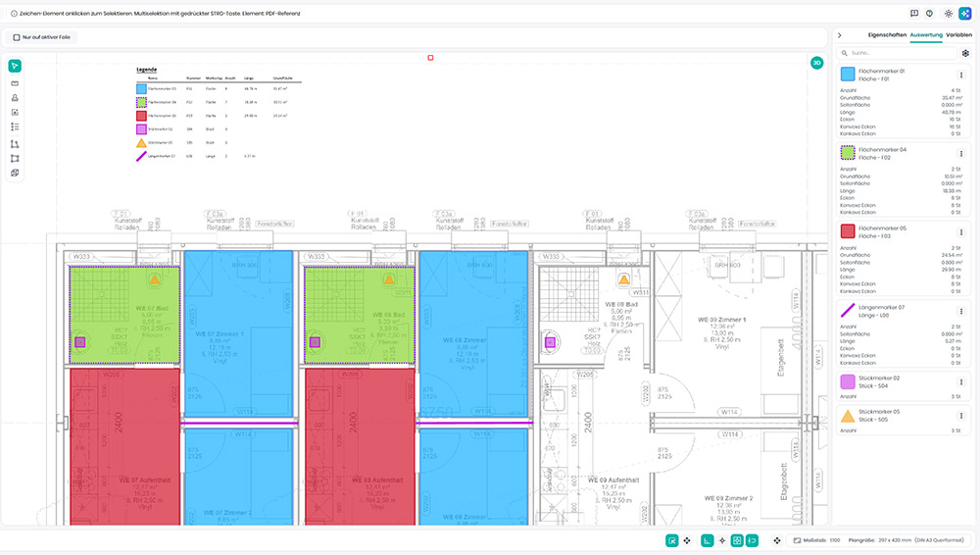Click the search magnifier icon
980x555 pixels.
[845, 53]
